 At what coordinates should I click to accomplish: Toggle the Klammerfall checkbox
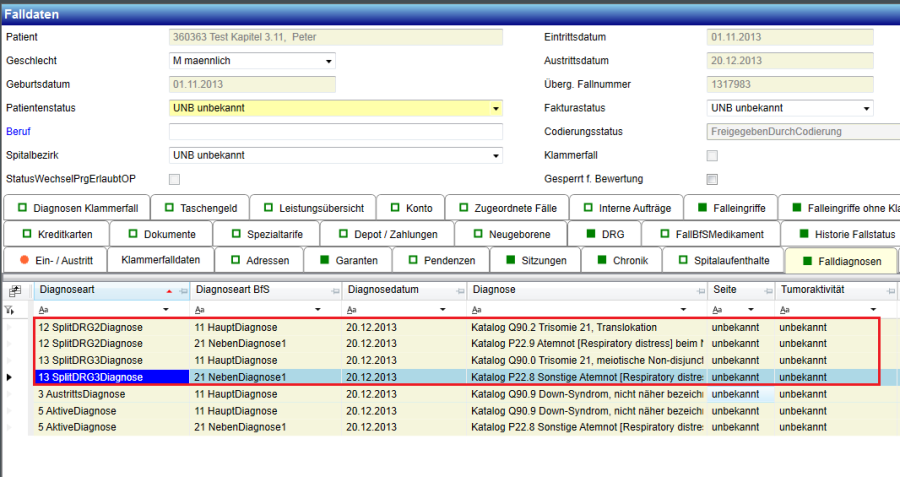(x=712, y=156)
